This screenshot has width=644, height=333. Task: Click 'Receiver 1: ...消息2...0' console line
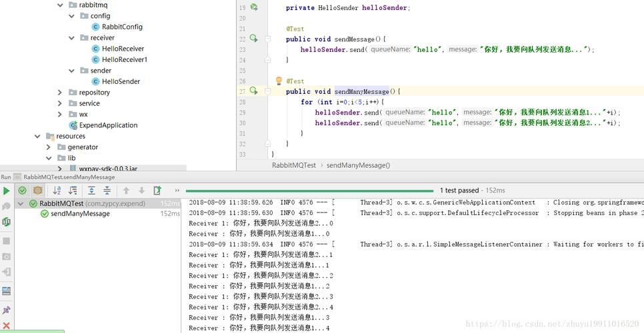click(261, 224)
